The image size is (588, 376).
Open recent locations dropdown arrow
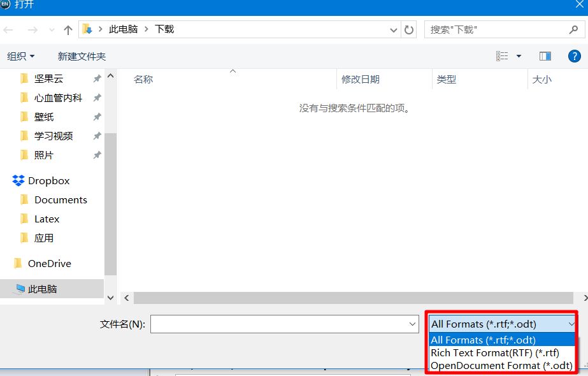click(x=52, y=30)
